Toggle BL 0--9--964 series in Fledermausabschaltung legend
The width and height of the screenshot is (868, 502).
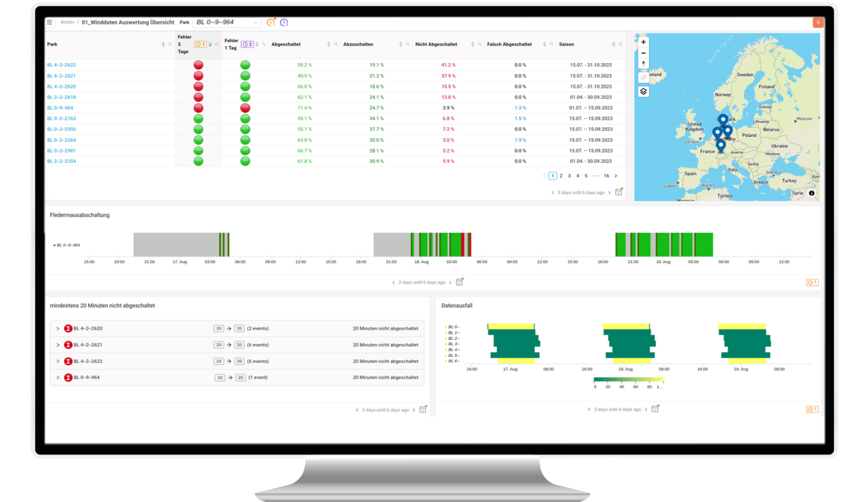67,245
